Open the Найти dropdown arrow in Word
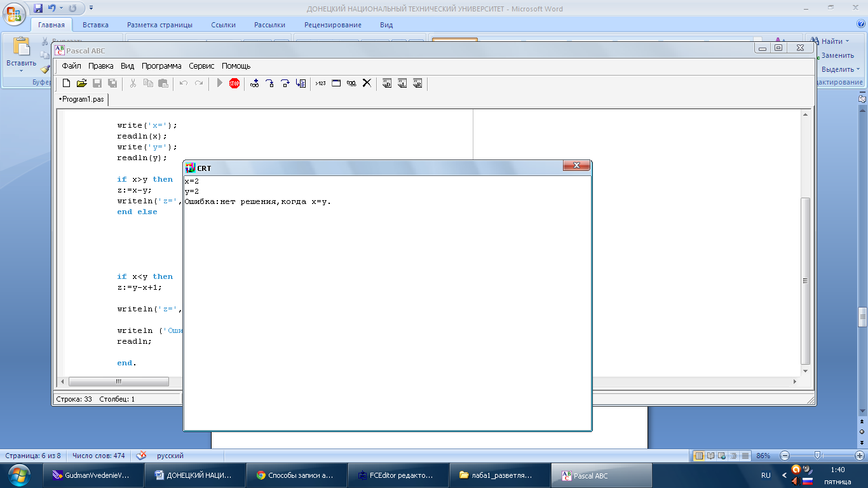 [848, 41]
